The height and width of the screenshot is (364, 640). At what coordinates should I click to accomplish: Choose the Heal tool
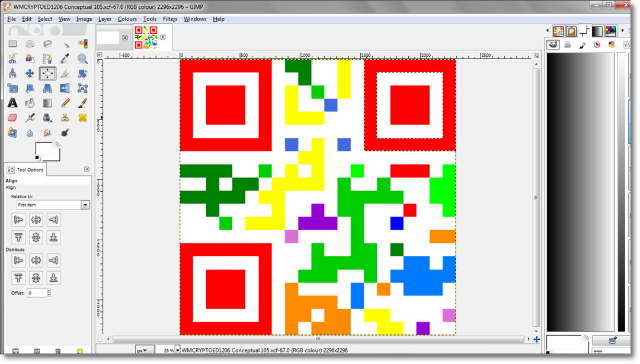click(x=82, y=118)
